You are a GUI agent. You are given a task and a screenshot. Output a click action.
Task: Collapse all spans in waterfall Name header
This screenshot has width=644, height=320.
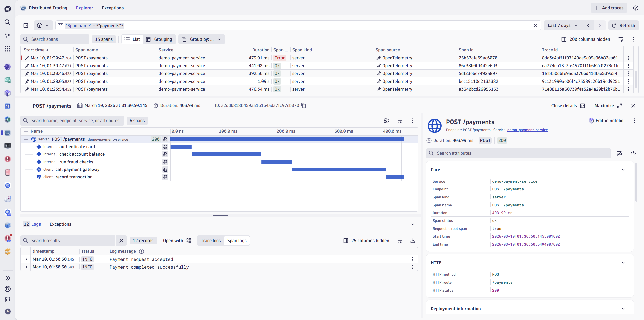[26, 131]
